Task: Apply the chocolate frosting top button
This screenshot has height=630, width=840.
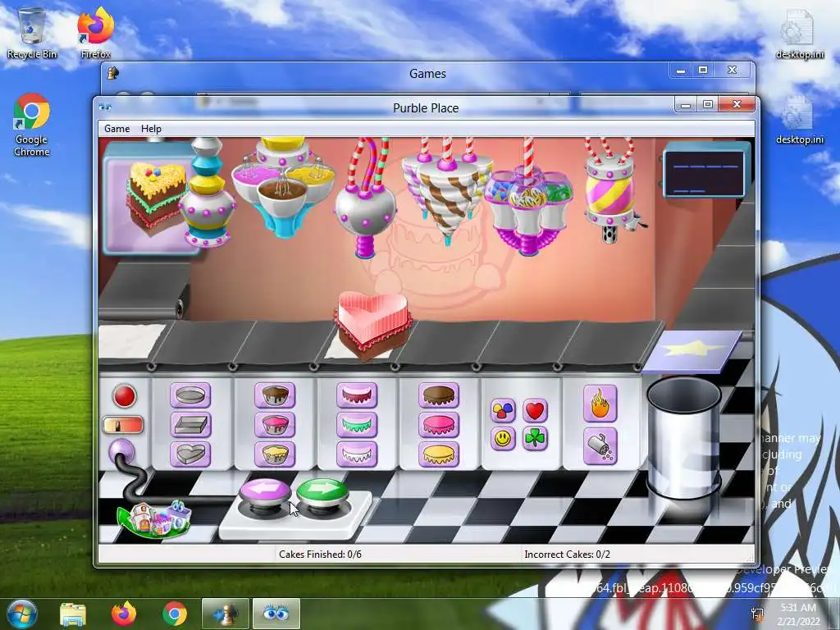Action: point(439,396)
